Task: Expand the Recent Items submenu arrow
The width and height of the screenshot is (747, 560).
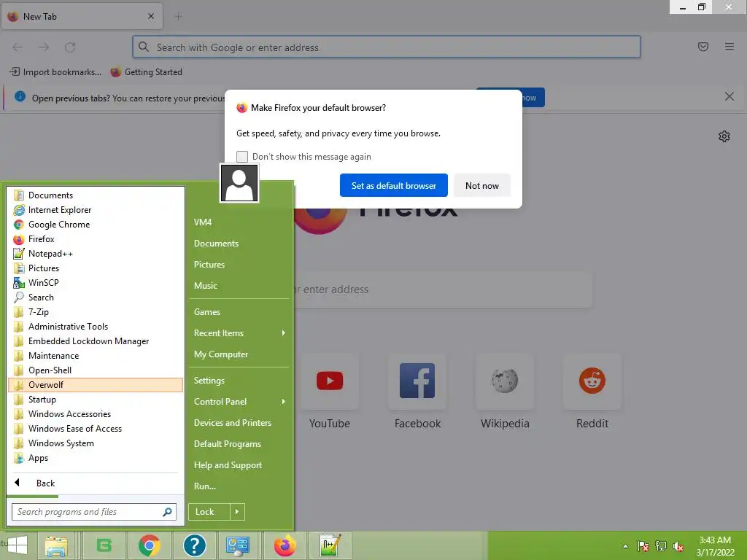Action: tap(284, 332)
